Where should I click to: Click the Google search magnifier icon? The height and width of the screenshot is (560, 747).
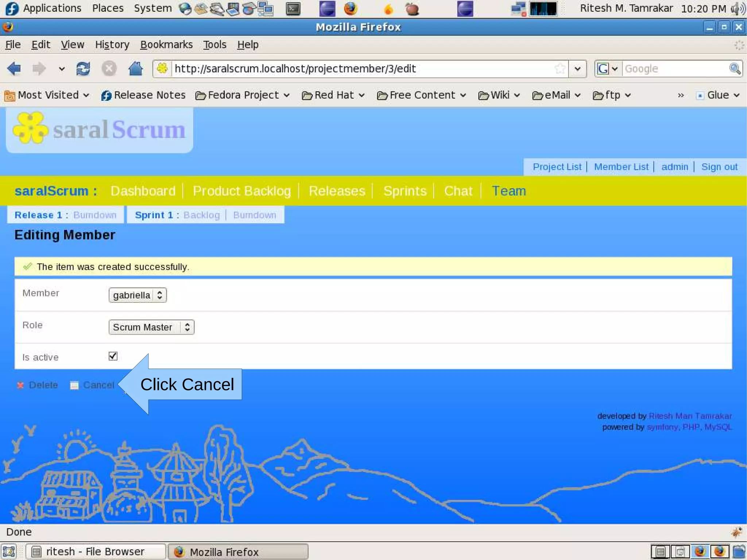click(x=735, y=68)
